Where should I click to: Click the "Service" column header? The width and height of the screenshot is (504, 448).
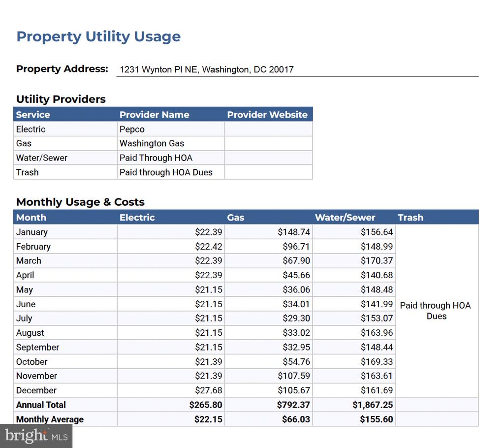coord(33,115)
